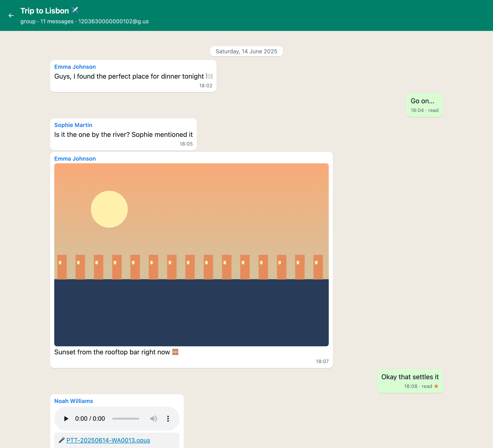The height and width of the screenshot is (448, 493).
Task: Go back using the arrow icon
Action: pyautogui.click(x=11, y=16)
